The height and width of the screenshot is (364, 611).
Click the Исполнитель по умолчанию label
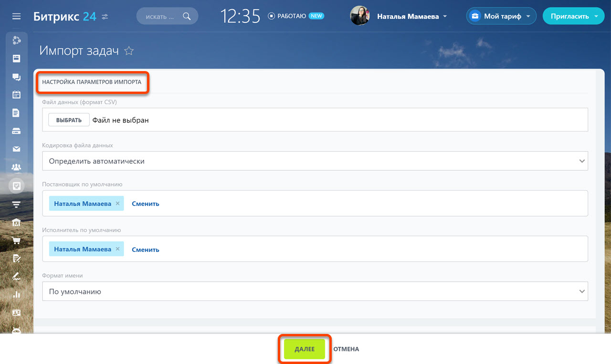coord(82,230)
